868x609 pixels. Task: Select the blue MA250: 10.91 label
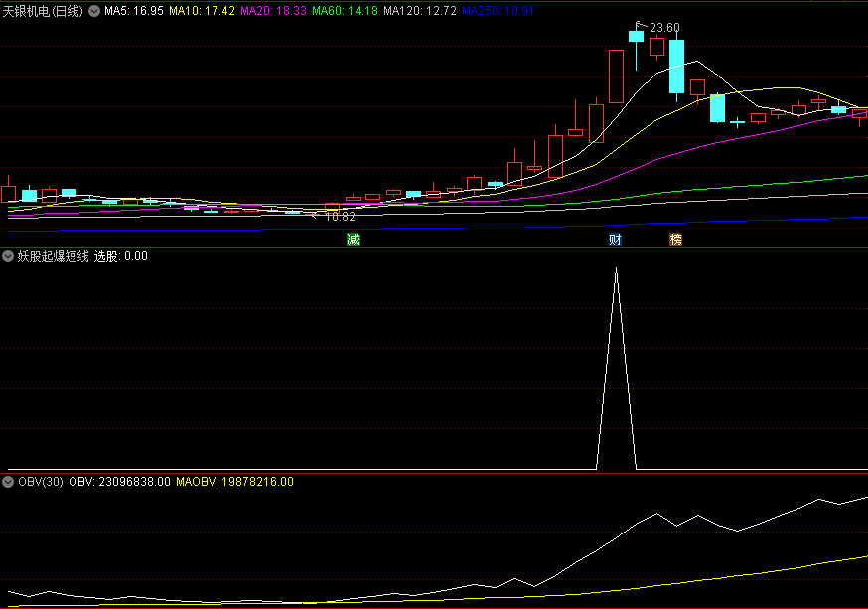point(498,11)
